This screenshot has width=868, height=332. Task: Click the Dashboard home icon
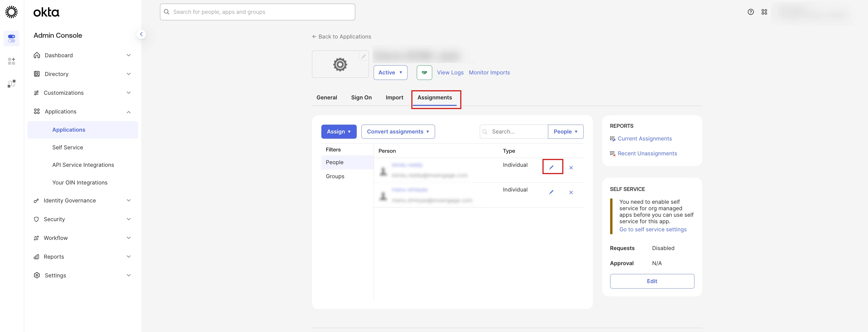[x=37, y=55]
